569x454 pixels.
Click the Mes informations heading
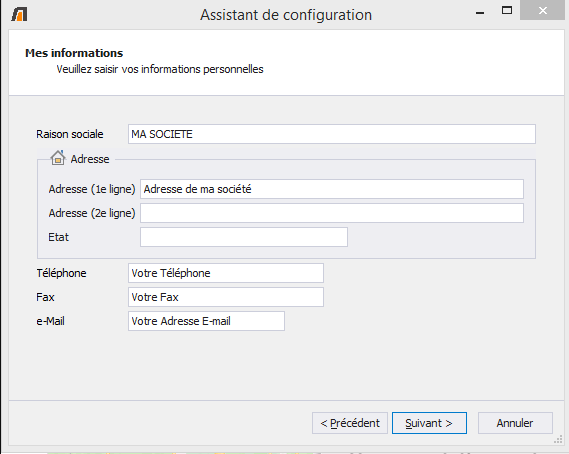74,53
